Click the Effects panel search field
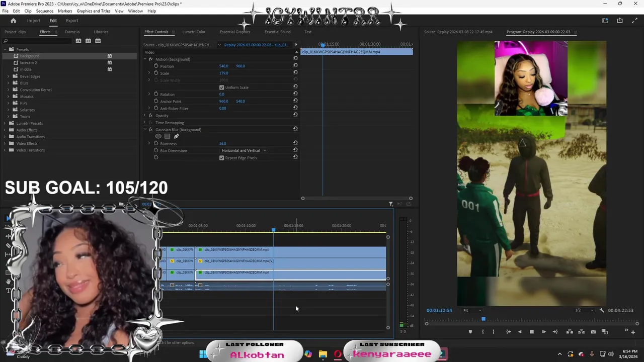 tap(38, 41)
